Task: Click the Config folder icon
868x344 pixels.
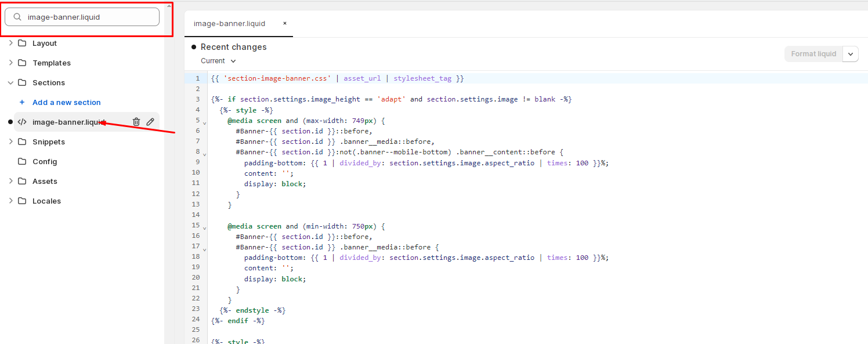Action: point(22,161)
